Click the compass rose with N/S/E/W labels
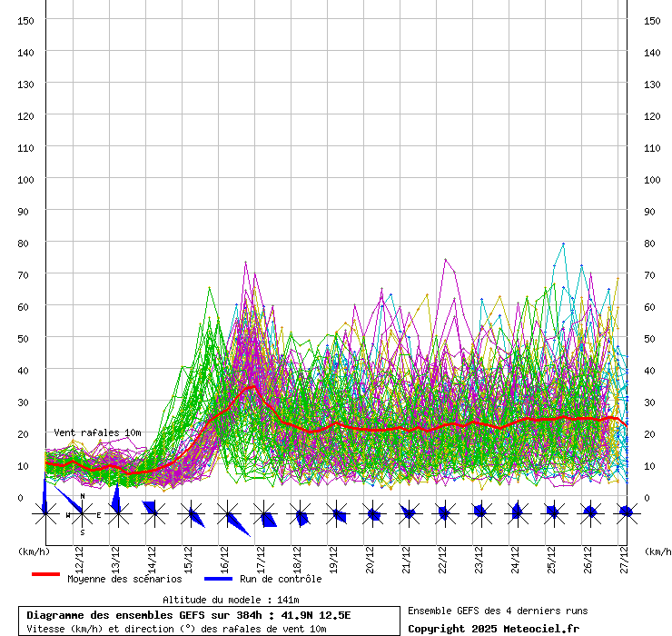This screenshot has height=636, width=672. [82, 514]
